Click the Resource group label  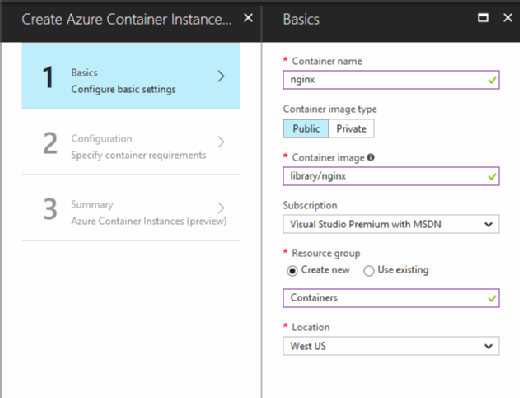point(326,253)
